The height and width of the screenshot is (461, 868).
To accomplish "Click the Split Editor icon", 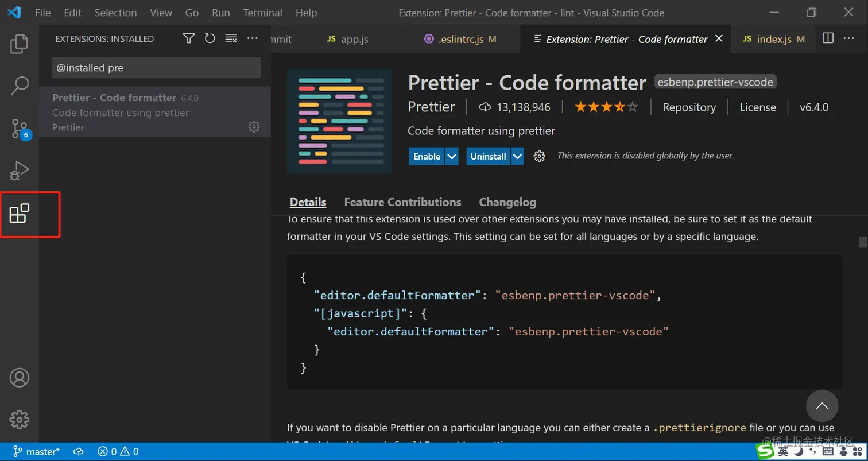I will [827, 38].
